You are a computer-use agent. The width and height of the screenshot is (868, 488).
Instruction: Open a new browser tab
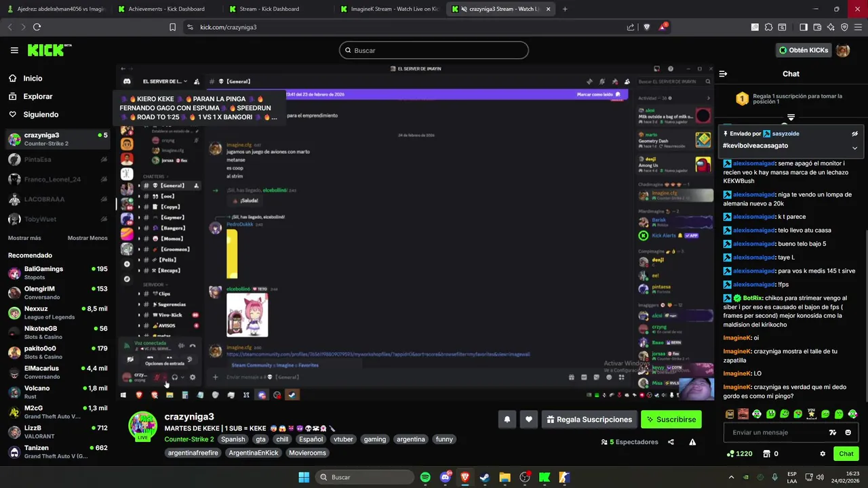point(565,9)
